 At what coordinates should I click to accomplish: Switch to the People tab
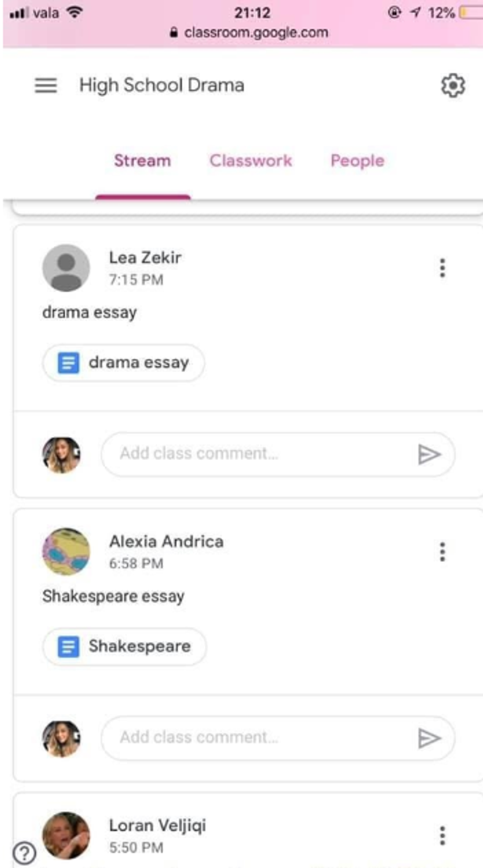click(357, 161)
